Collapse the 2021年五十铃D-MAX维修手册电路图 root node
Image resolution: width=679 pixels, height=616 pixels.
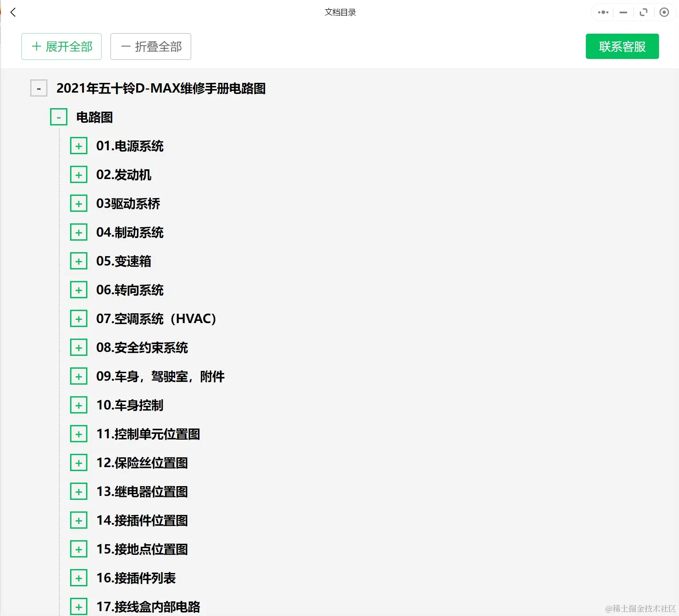(39, 88)
